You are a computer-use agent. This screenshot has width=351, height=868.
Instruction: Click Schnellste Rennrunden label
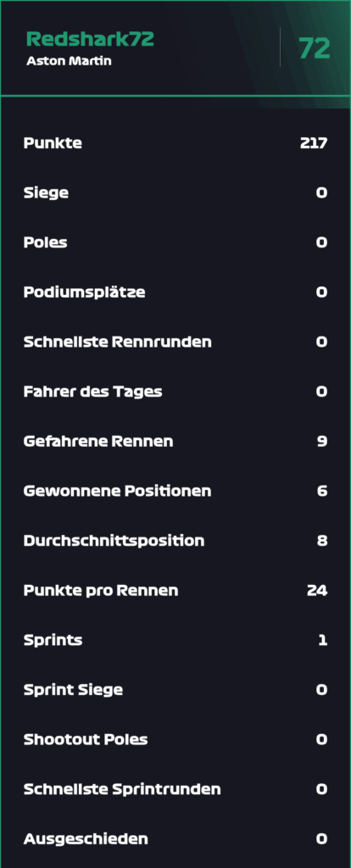click(x=117, y=342)
